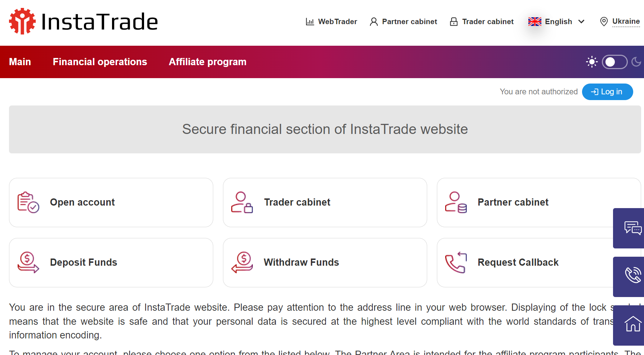This screenshot has width=644, height=355.
Task: Click the Open account clipboard icon
Action: pos(28,202)
